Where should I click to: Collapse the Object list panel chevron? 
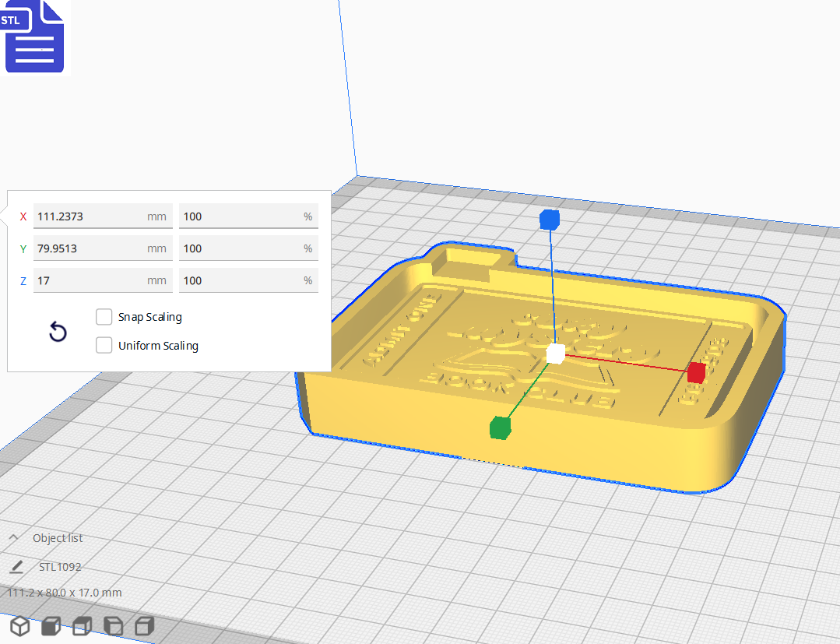point(14,538)
